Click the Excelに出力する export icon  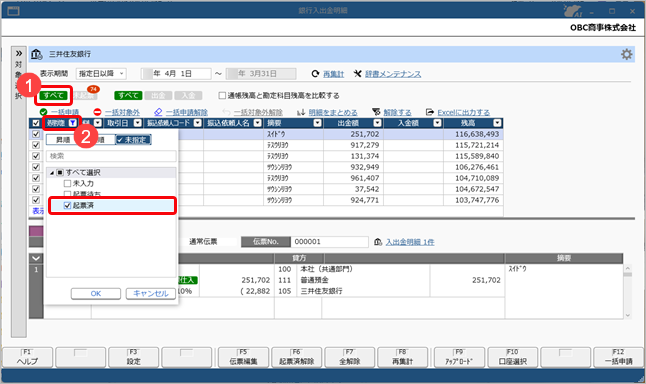[x=430, y=112]
